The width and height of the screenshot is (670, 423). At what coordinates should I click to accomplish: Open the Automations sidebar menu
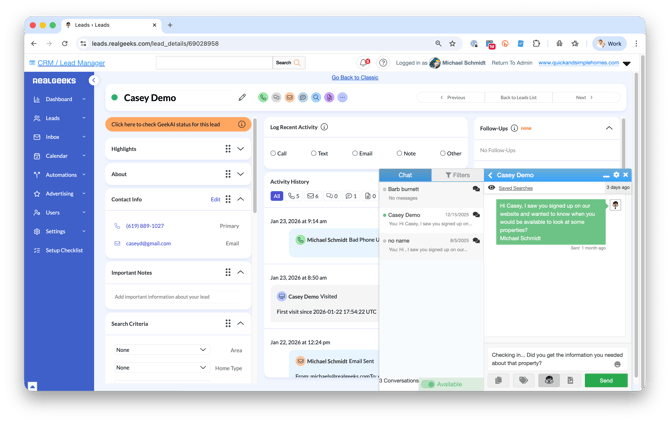pyautogui.click(x=60, y=175)
